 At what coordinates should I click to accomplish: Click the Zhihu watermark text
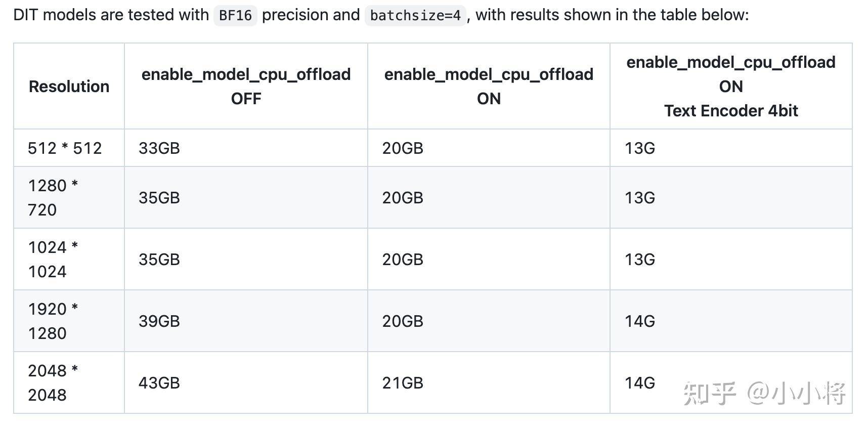pos(764,394)
